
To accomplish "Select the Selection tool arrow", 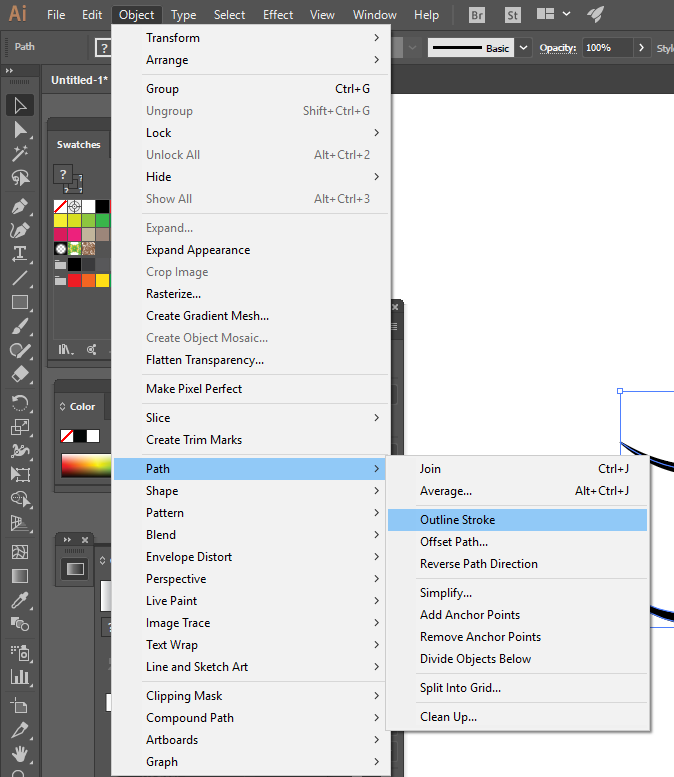I will tap(20, 106).
